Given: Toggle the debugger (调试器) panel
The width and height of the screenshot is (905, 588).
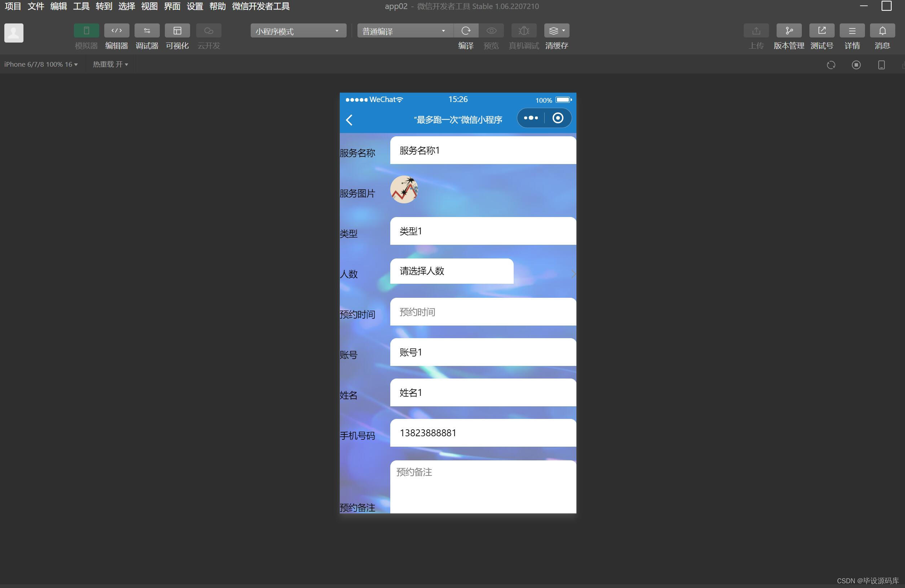Looking at the screenshot, I should coord(147,31).
